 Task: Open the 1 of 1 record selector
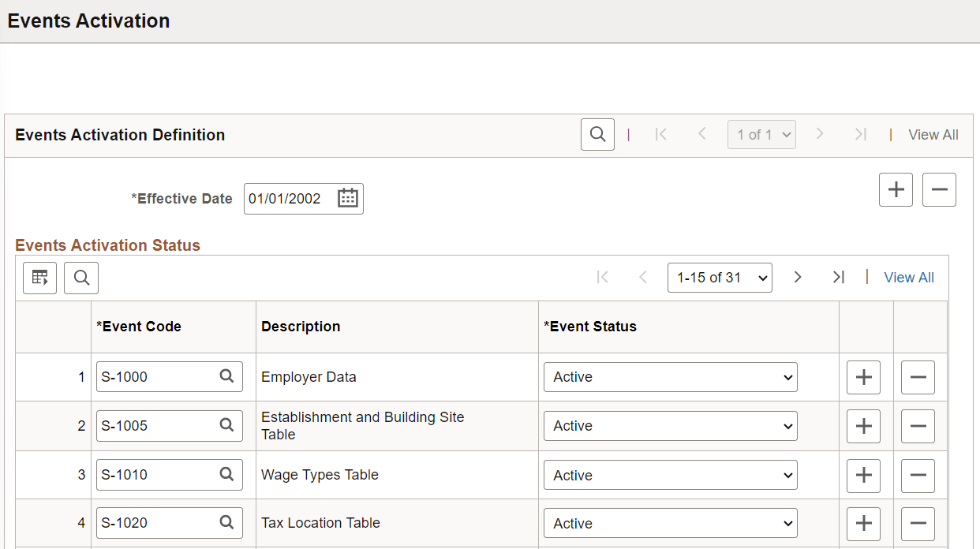tap(761, 134)
